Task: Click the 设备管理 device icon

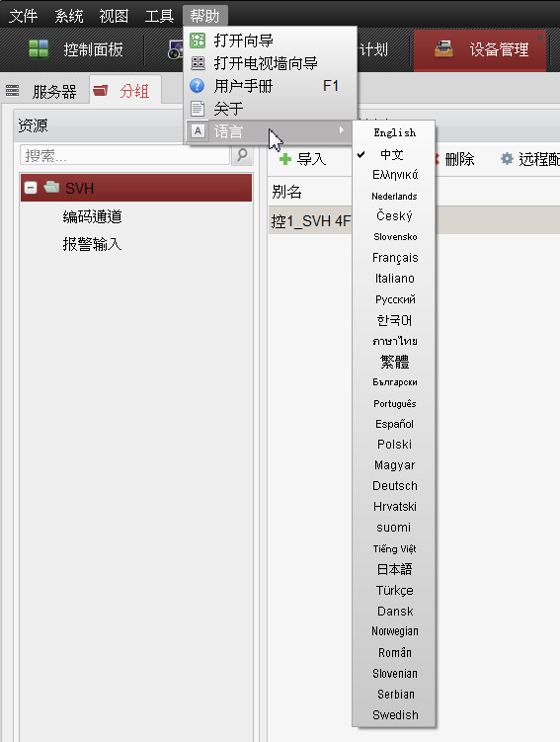Action: point(443,48)
